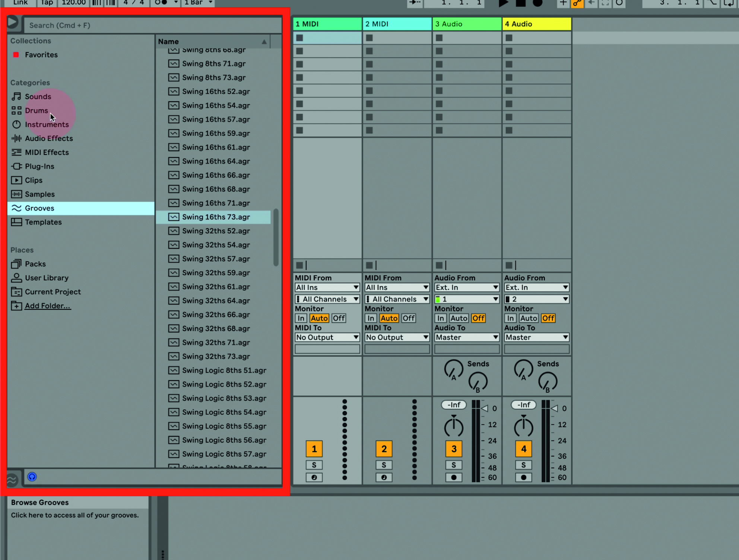Set track 3 Monitor to Auto
This screenshot has height=560, width=739.
tap(459, 318)
